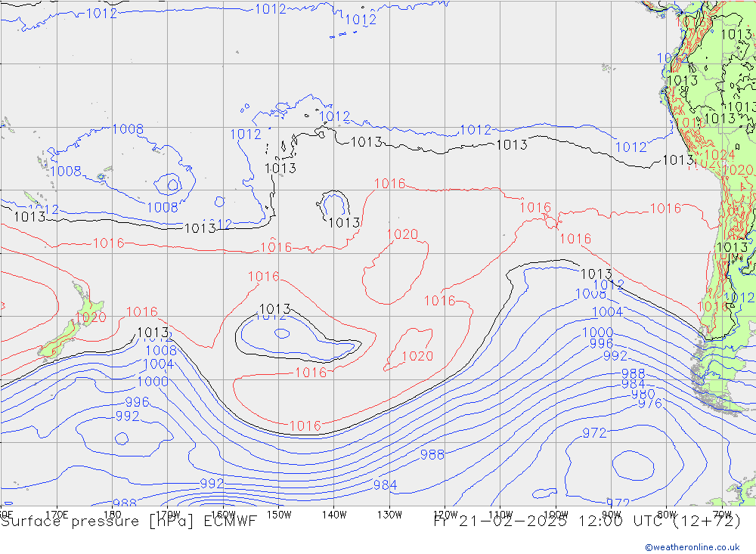Click the red 1020 label over New Zealand

click(91, 317)
